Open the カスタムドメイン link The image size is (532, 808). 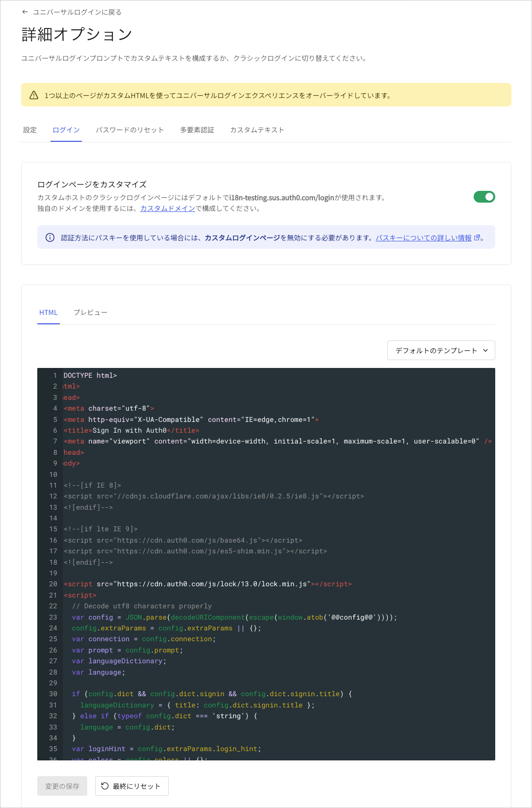pos(168,209)
